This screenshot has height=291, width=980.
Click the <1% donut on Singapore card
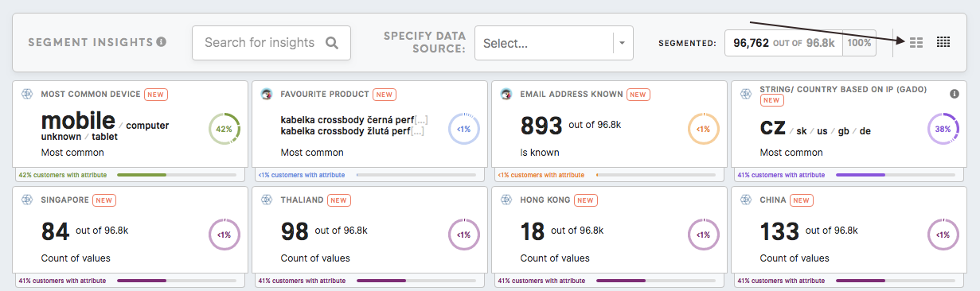pos(225,235)
